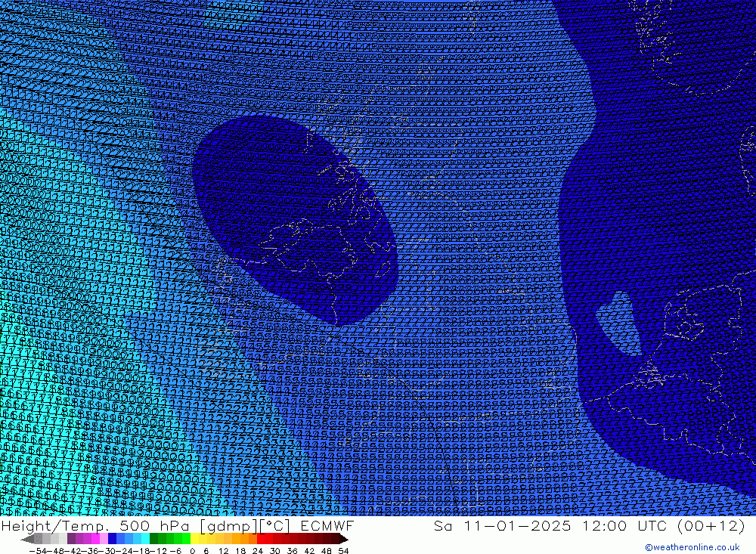Select the bright red swatch above 24
The height and width of the screenshot is (554, 756).
261,540
